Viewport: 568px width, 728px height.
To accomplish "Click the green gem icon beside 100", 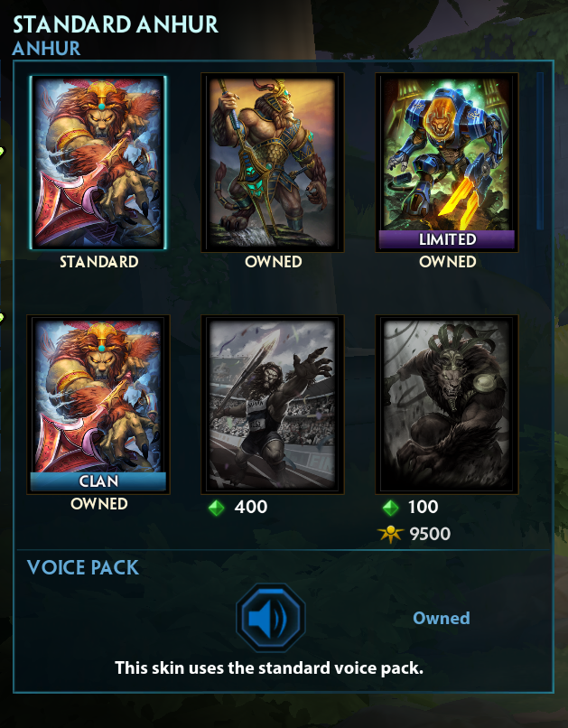I will [x=391, y=508].
